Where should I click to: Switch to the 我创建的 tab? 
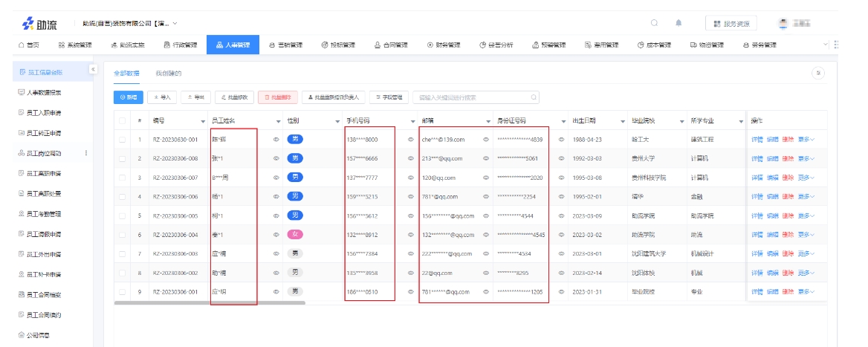click(169, 74)
